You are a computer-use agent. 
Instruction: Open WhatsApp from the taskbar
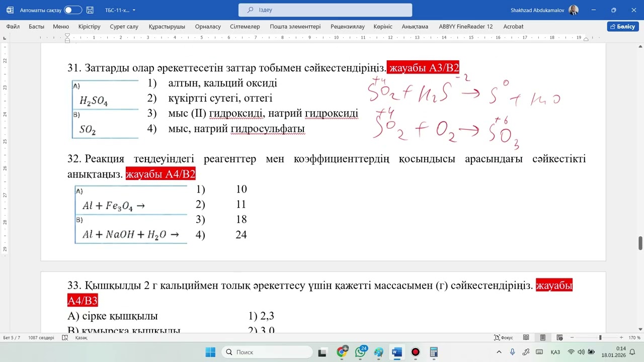360,352
